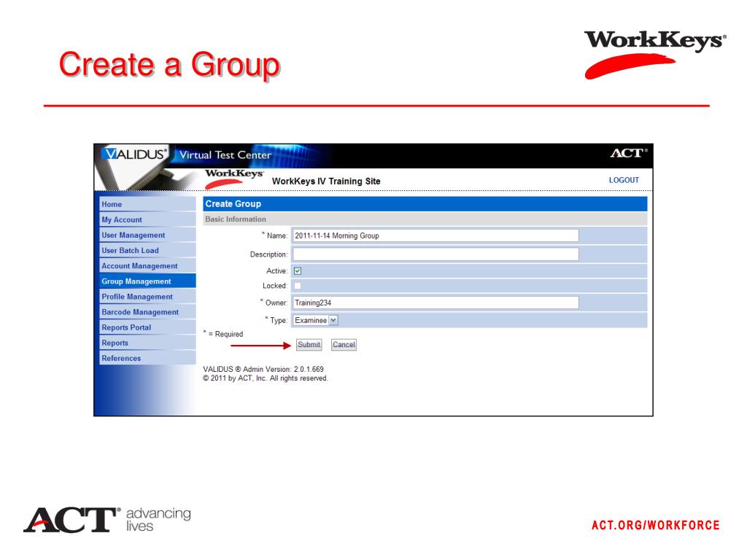Click the Cancel button

(344, 345)
